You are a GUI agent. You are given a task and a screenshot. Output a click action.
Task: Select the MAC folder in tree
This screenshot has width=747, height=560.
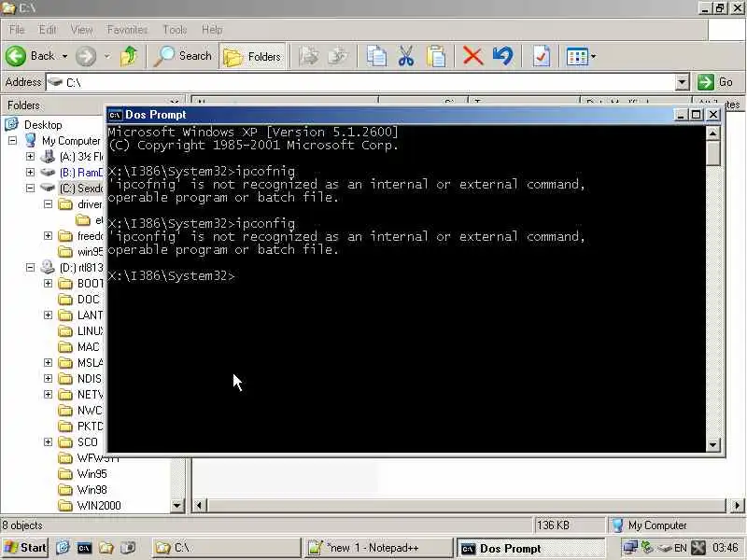point(88,346)
